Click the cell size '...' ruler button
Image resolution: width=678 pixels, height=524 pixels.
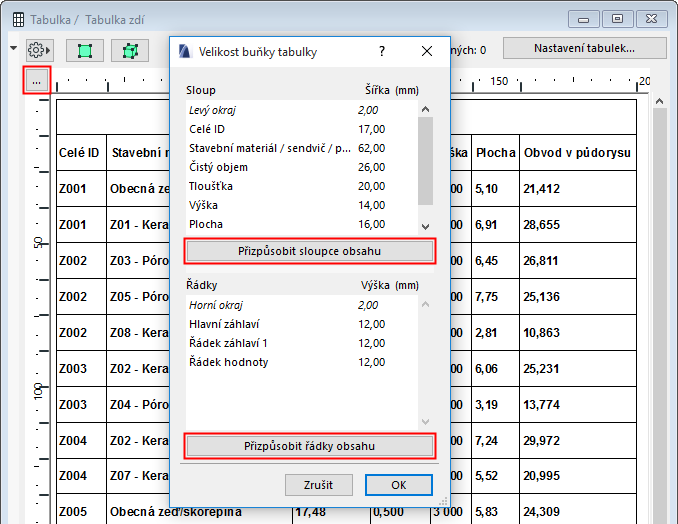point(36,81)
